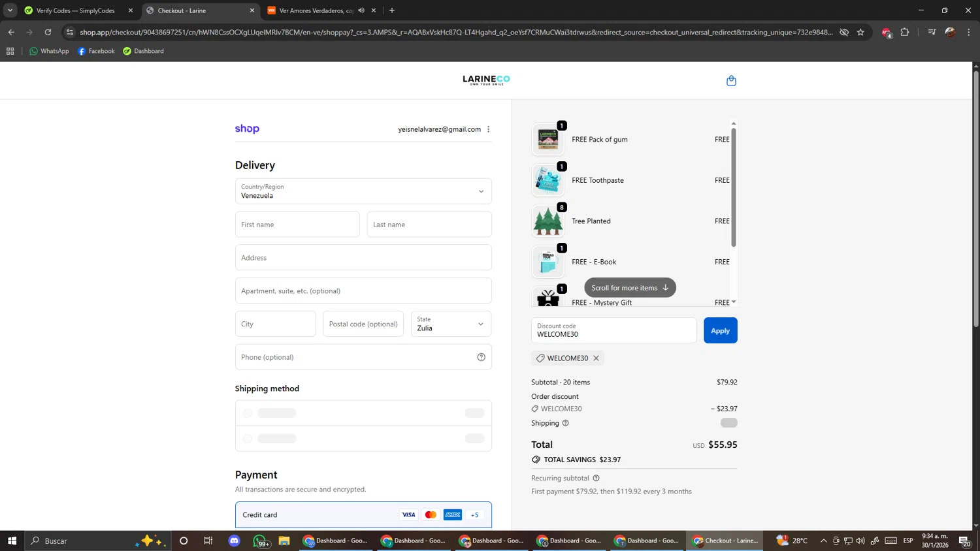Open Discord from the taskbar
980x551 pixels.
(235, 541)
